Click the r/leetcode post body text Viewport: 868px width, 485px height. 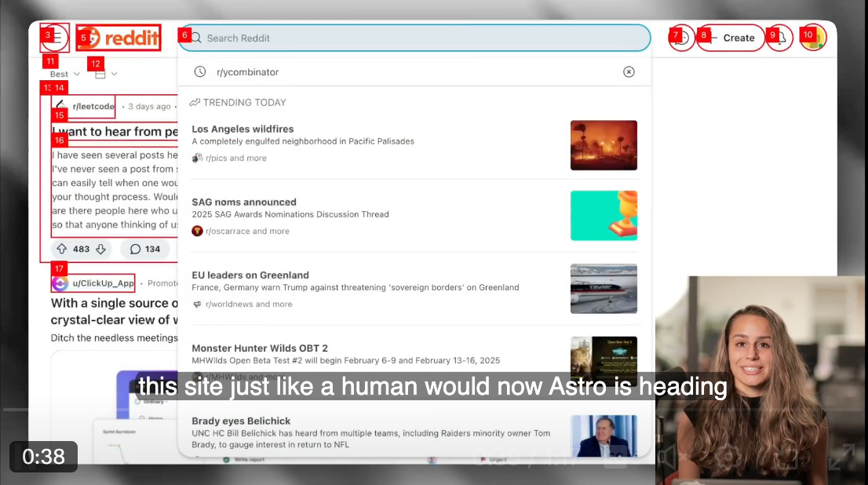click(x=115, y=190)
